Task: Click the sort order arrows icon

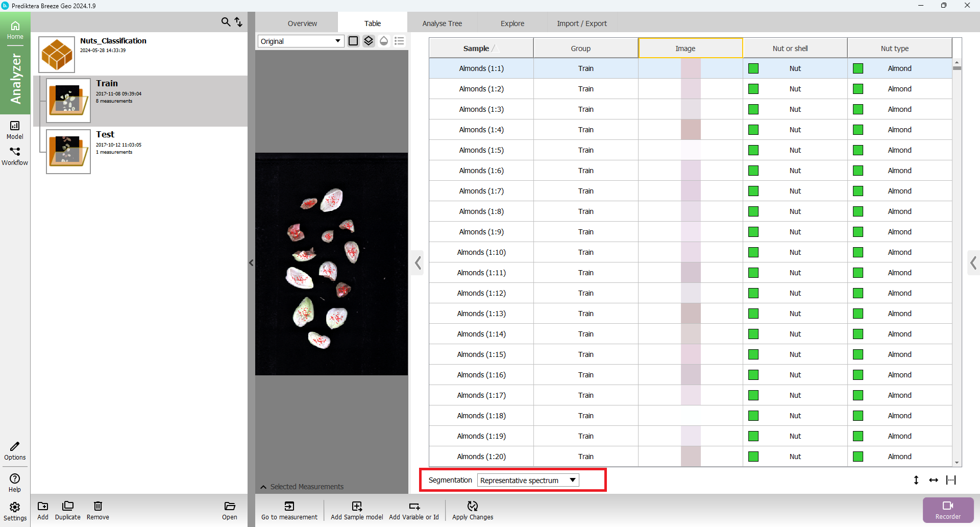Action: click(x=238, y=22)
